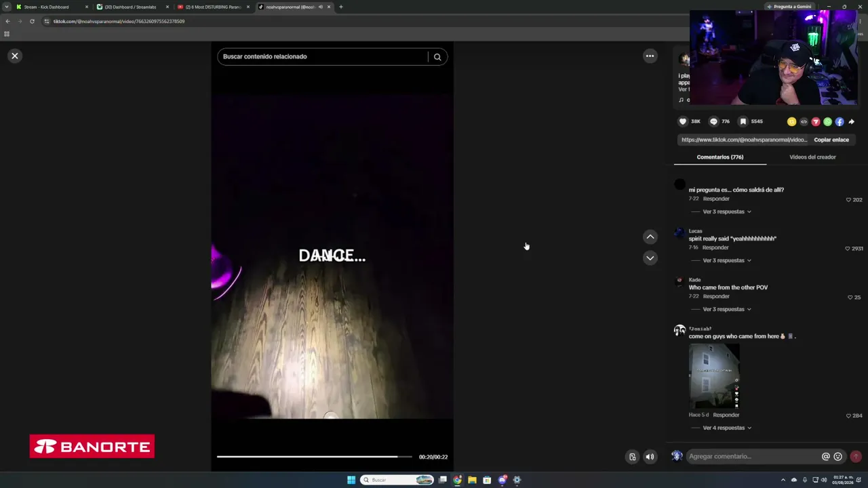Select the 'Comentarios (776)' tab
This screenshot has width=868, height=488.
[720, 157]
